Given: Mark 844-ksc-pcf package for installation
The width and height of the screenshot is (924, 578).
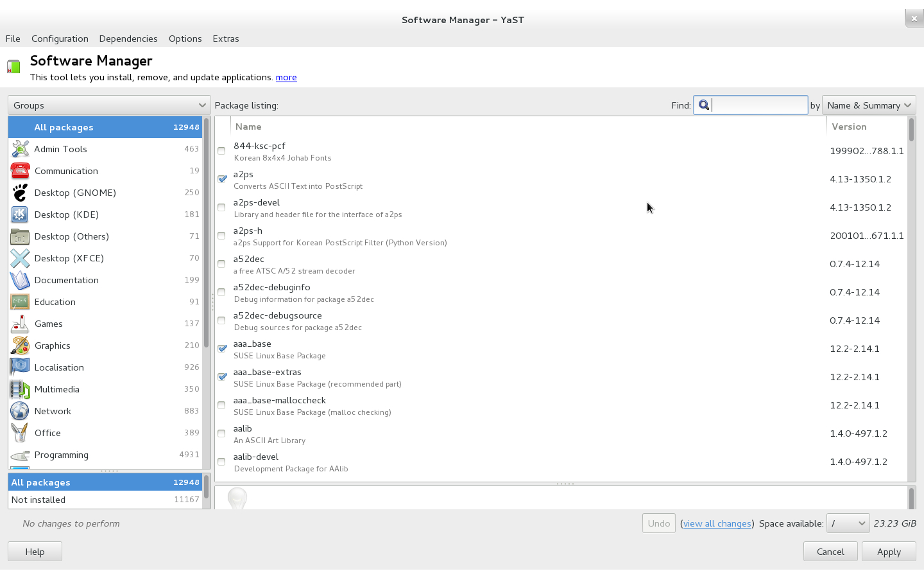Looking at the screenshot, I should coord(222,151).
